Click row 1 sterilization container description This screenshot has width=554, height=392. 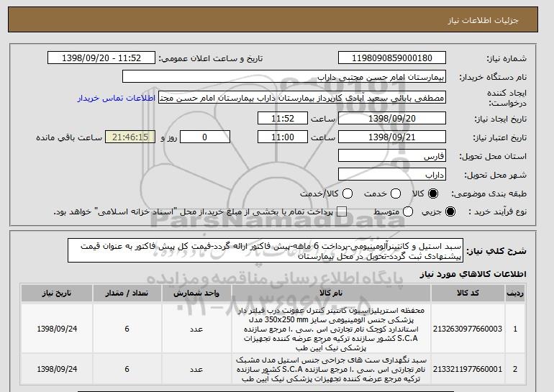point(331,329)
